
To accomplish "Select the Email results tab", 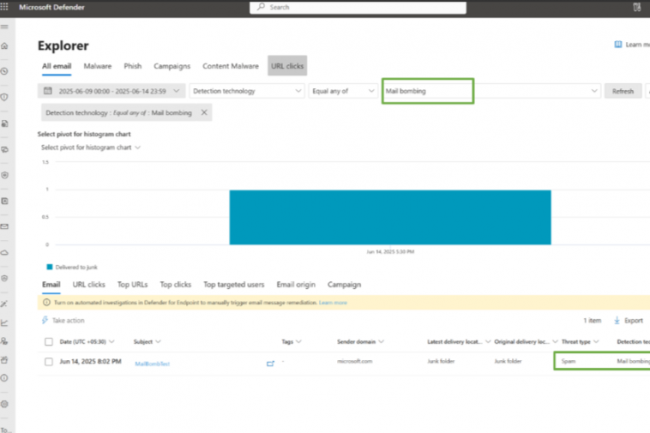I will coord(51,285).
